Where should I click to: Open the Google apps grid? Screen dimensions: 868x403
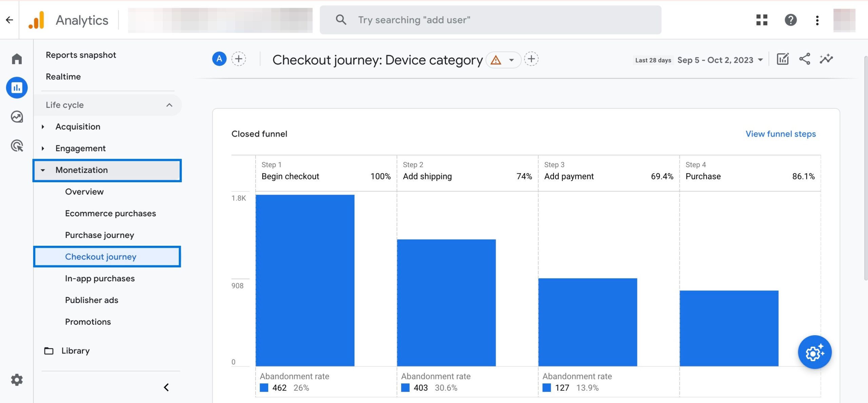tap(762, 20)
